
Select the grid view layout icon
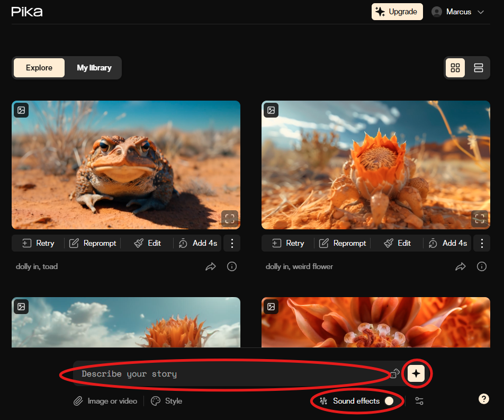point(455,68)
